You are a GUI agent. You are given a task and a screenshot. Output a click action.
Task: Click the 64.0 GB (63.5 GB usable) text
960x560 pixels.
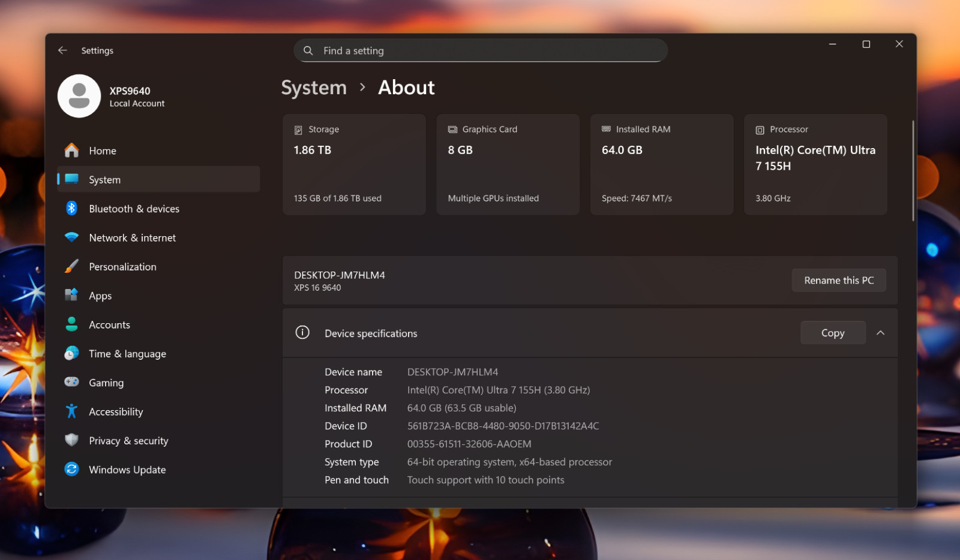(x=461, y=408)
